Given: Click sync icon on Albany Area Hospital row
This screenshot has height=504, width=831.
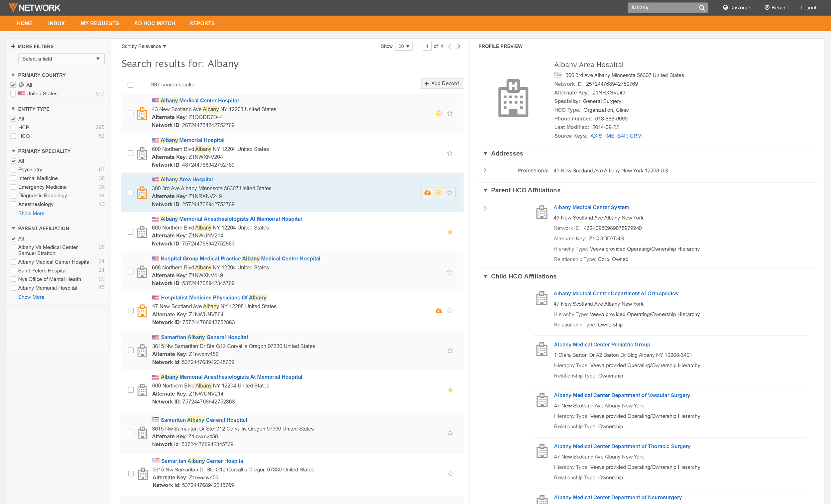Looking at the screenshot, I should coord(438,192).
